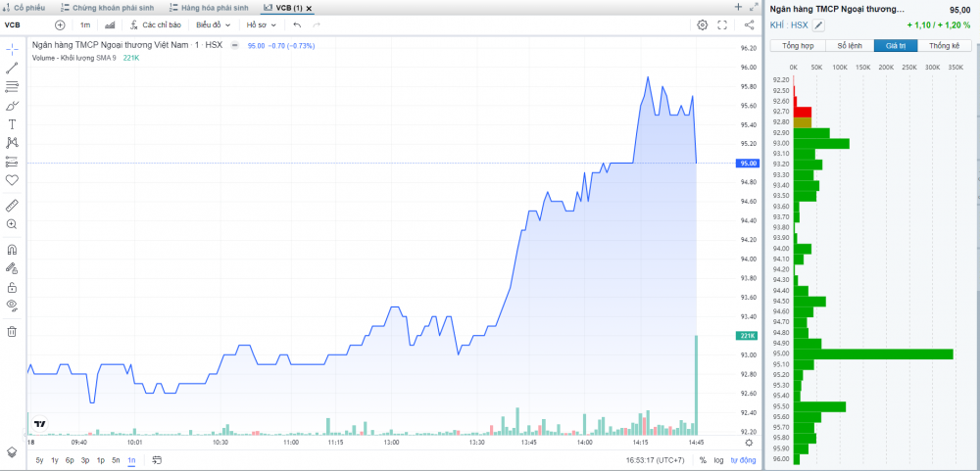Toggle auto scale with tự động button
This screenshot has height=471, width=980.
click(x=742, y=460)
